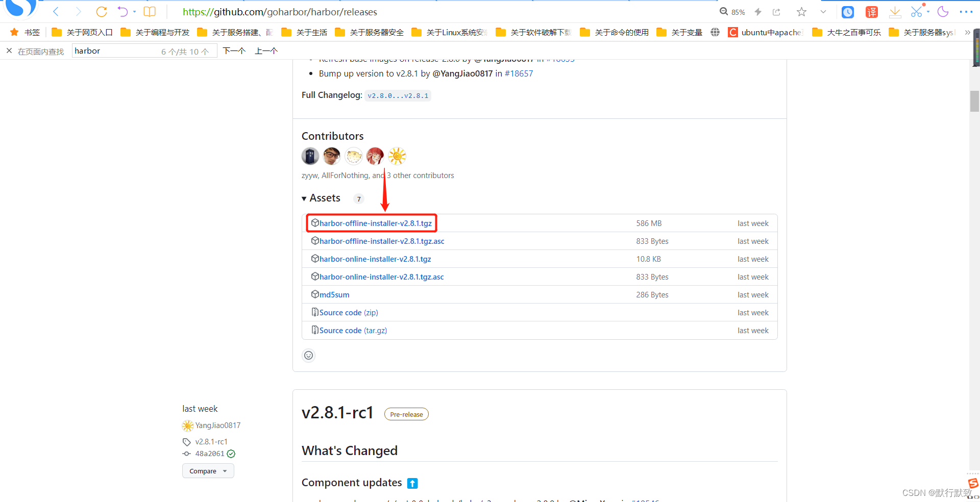Viewport: 980px width, 502px height.
Task: Open bookmark folder 关于生活
Action: tap(304, 32)
